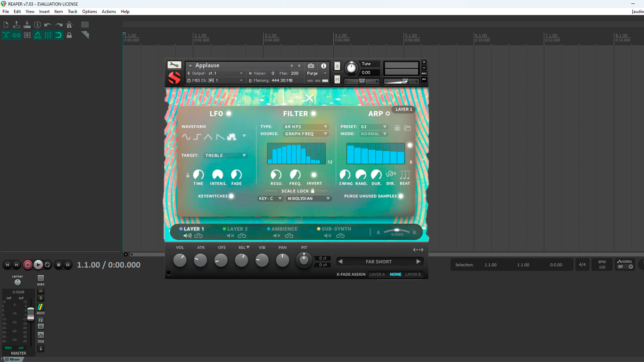
Task: Toggle Purge Unused Samples switch
Action: 401,196
